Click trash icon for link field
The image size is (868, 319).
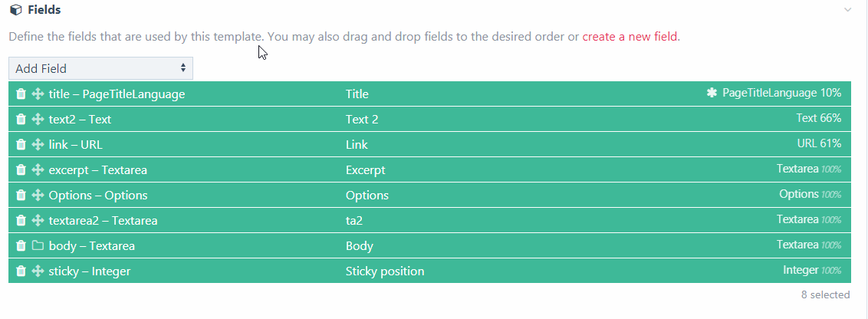click(21, 145)
